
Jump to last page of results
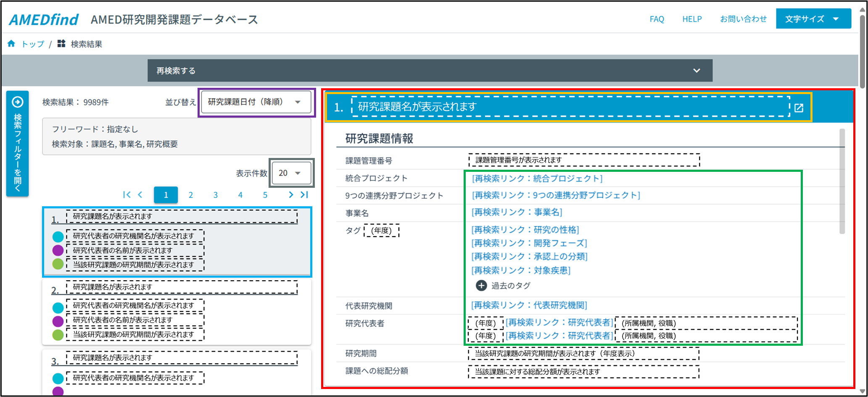tap(304, 195)
